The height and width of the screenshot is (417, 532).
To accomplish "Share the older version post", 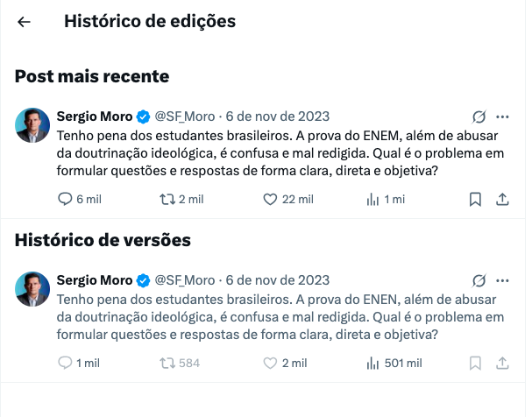I will 502,363.
